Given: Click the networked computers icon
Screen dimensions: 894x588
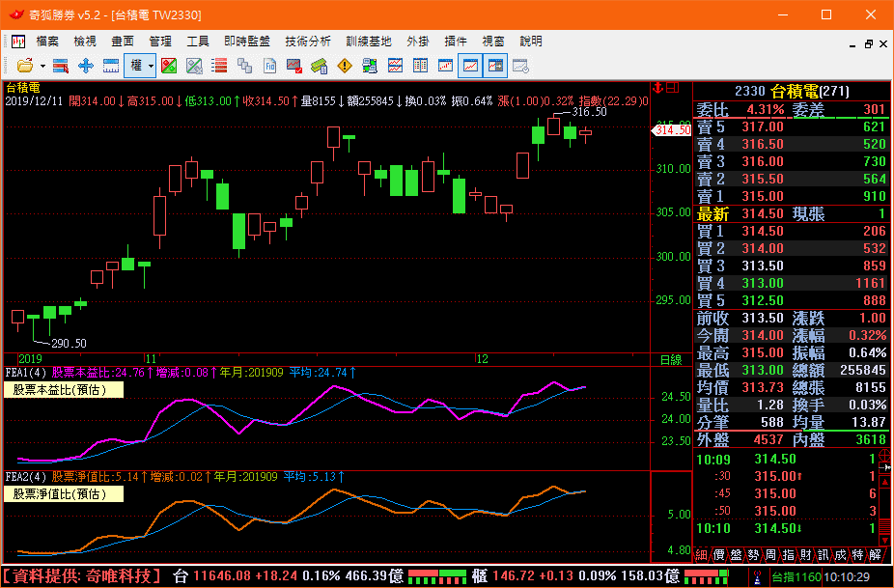Looking at the screenshot, I should pos(370,67).
